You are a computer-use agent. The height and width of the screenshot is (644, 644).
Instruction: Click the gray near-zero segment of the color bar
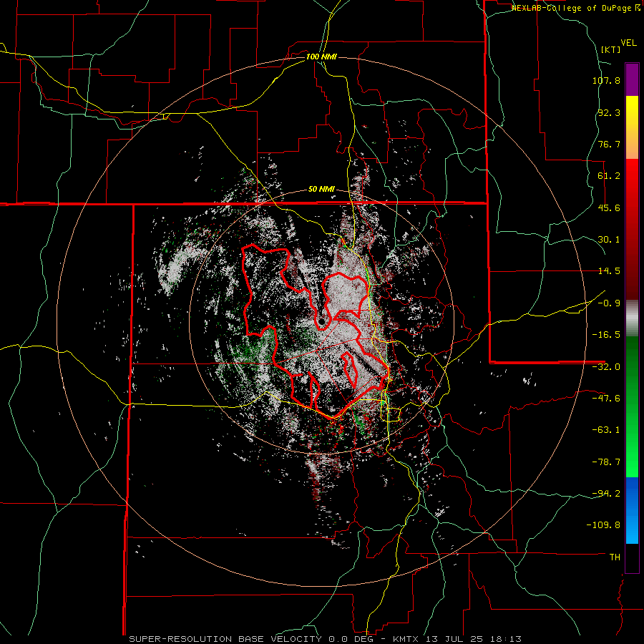632,318
